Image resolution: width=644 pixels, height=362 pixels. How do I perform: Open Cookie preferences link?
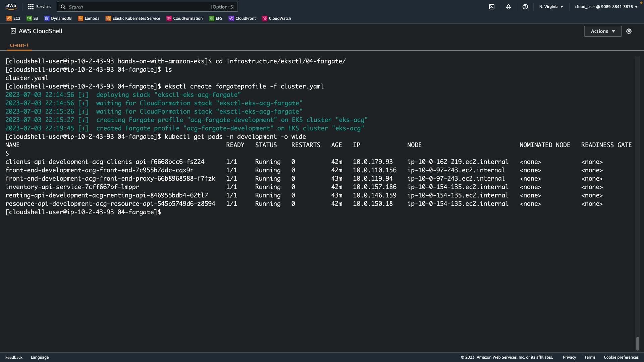pos(621,357)
